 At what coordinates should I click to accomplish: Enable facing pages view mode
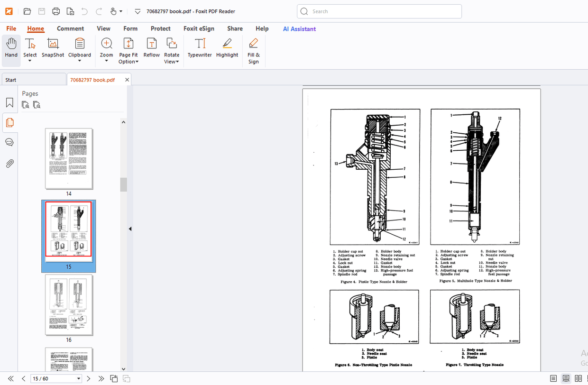pyautogui.click(x=578, y=378)
